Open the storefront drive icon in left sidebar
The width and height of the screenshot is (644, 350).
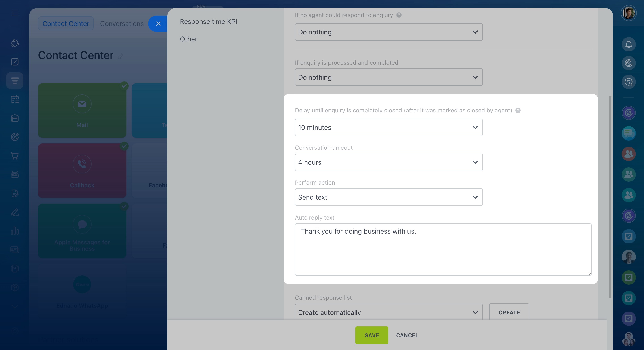(x=15, y=118)
